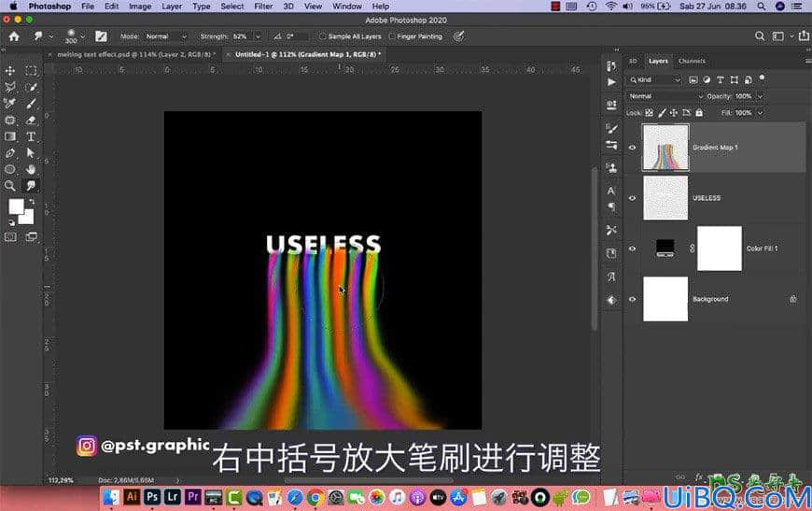Open the layer Fill dropdown arrow

pyautogui.click(x=761, y=112)
